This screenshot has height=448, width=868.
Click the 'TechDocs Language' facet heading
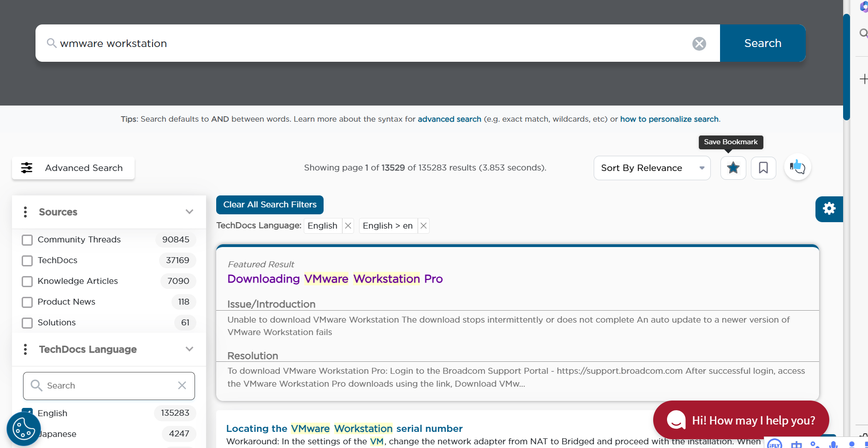tap(88, 349)
